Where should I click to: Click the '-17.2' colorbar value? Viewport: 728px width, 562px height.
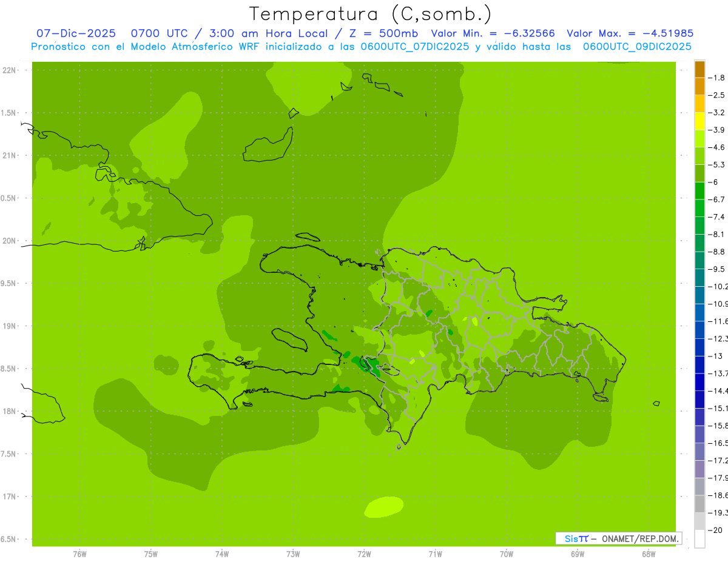click(718, 460)
